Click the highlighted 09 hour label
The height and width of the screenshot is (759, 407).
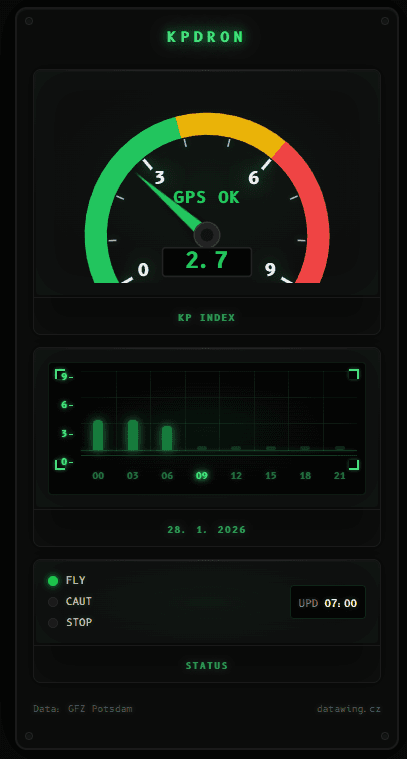pyautogui.click(x=202, y=475)
